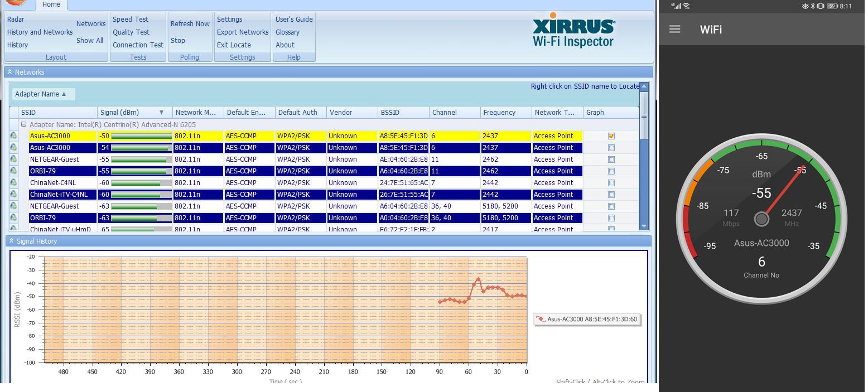The height and width of the screenshot is (392, 868).
Task: Tick the Graph checkbox for ChinaNet-C4NL
Action: click(x=611, y=183)
